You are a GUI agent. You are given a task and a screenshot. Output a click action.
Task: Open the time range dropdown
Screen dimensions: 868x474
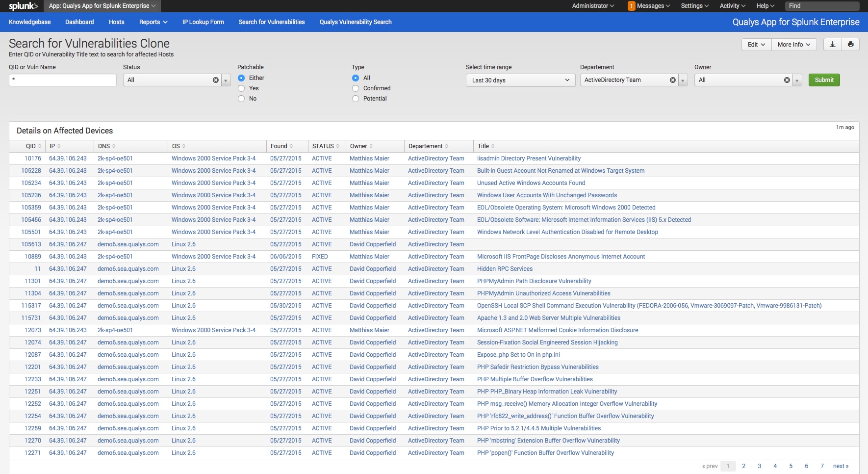point(520,80)
